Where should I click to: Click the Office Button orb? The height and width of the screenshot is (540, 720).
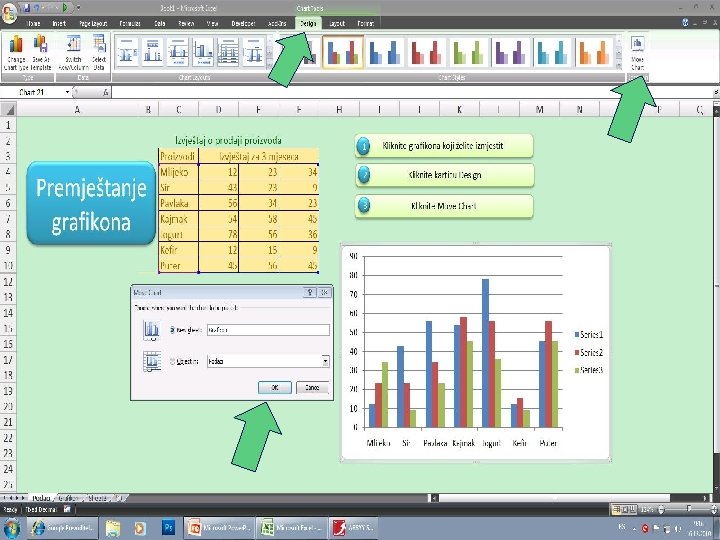tap(9, 12)
